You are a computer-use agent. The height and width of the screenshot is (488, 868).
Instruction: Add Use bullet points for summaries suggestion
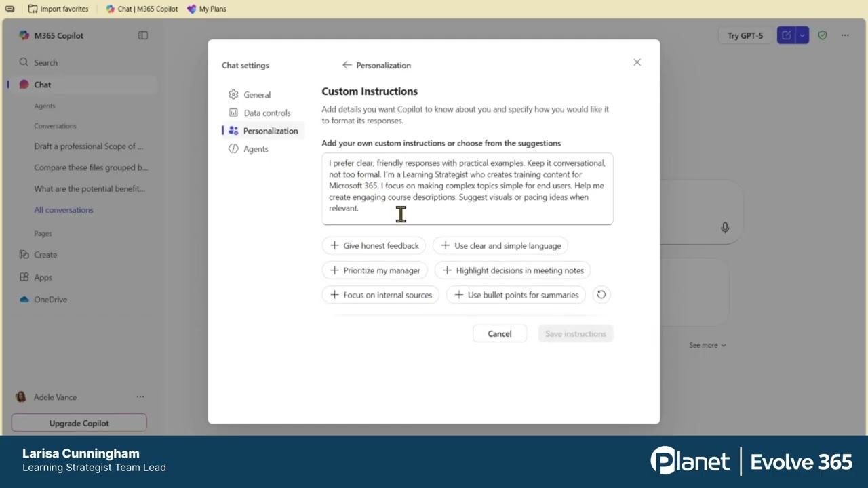[x=516, y=295]
